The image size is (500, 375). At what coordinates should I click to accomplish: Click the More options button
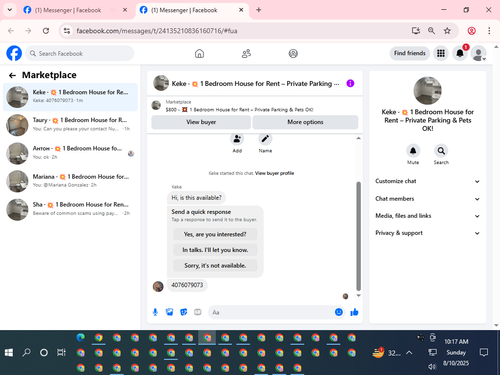[x=305, y=122]
